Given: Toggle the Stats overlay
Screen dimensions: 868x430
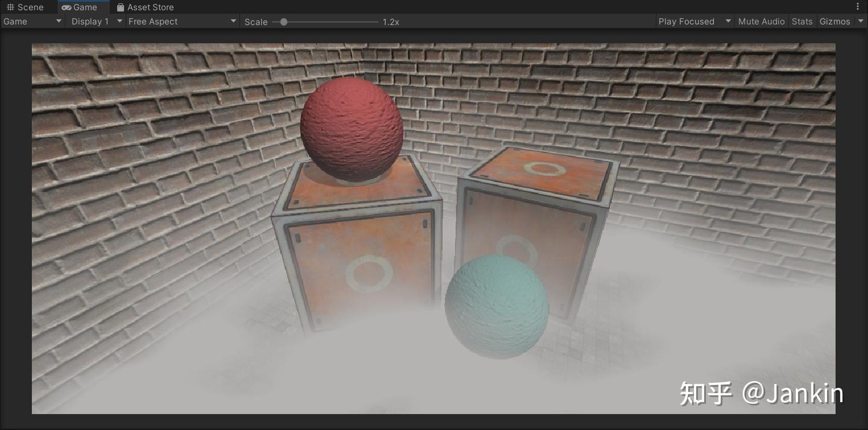Looking at the screenshot, I should coord(802,21).
